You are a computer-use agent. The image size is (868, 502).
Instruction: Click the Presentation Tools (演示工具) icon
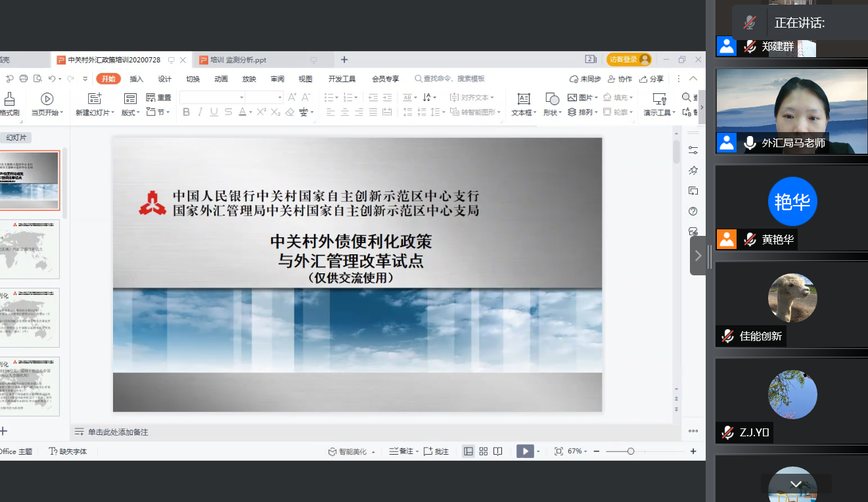(659, 99)
